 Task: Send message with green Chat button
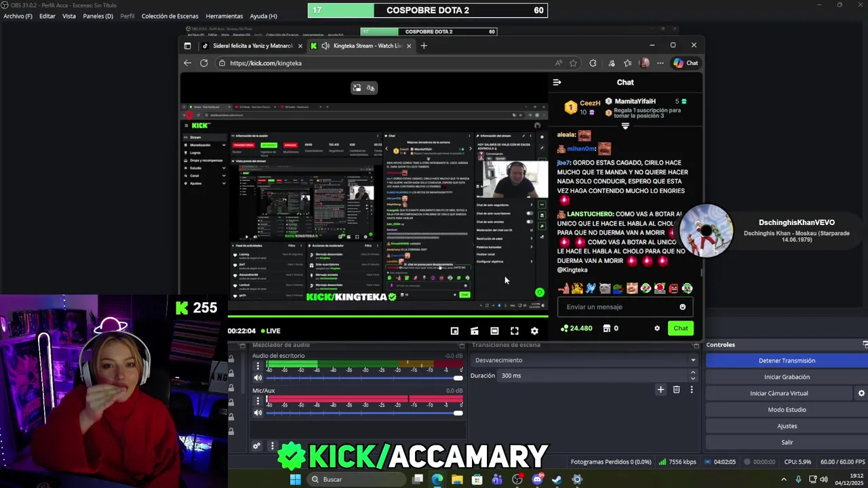pyautogui.click(x=680, y=328)
